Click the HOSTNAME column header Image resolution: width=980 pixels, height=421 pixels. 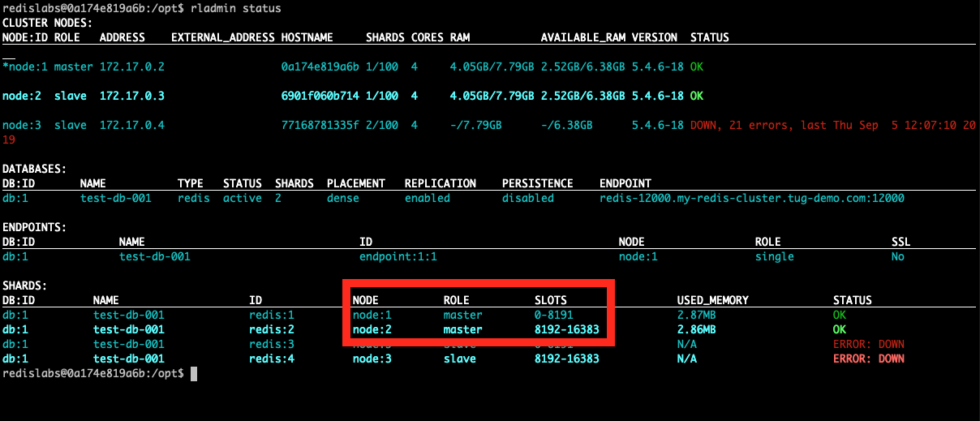pyautogui.click(x=307, y=37)
